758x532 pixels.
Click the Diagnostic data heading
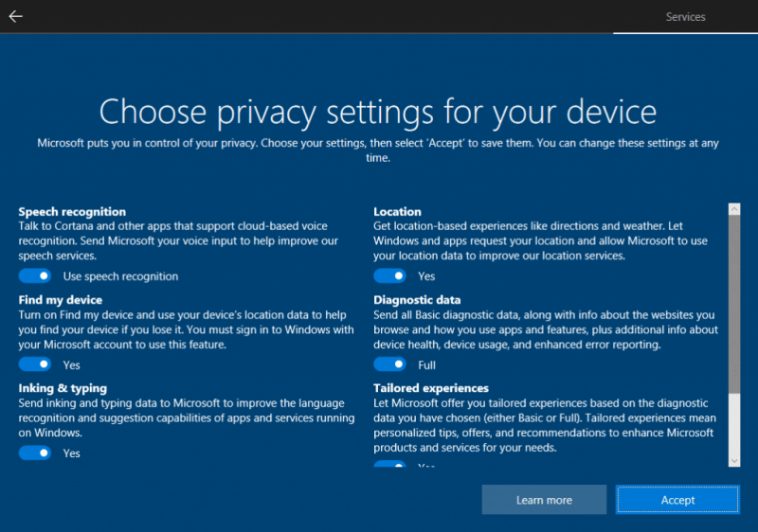(417, 300)
